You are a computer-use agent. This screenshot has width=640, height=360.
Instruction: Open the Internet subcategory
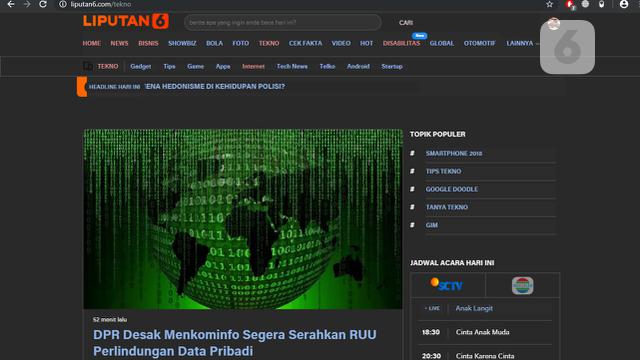[x=253, y=67]
